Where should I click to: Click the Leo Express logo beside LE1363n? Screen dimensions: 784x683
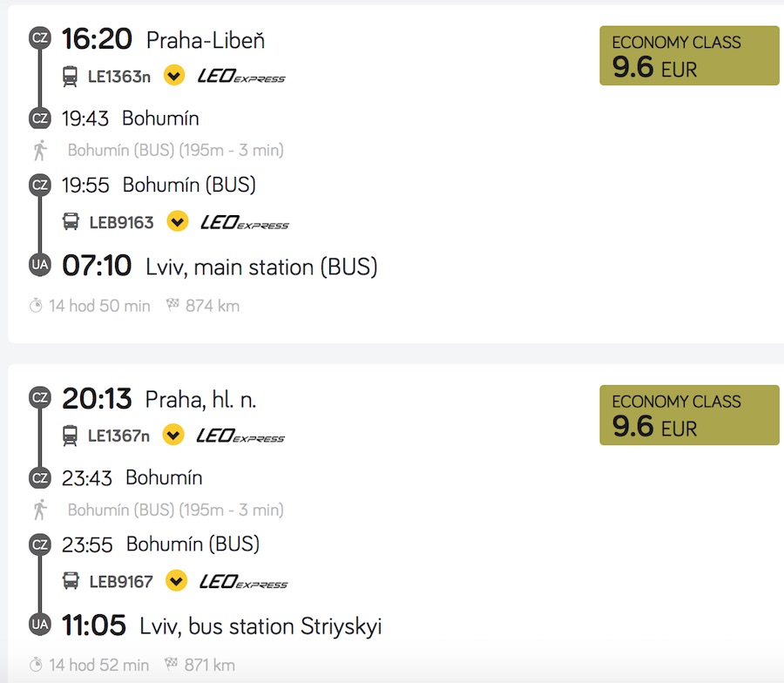pos(241,77)
